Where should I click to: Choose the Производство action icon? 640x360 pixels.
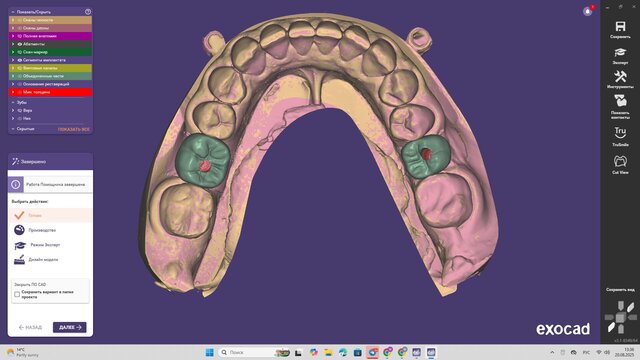coord(19,230)
